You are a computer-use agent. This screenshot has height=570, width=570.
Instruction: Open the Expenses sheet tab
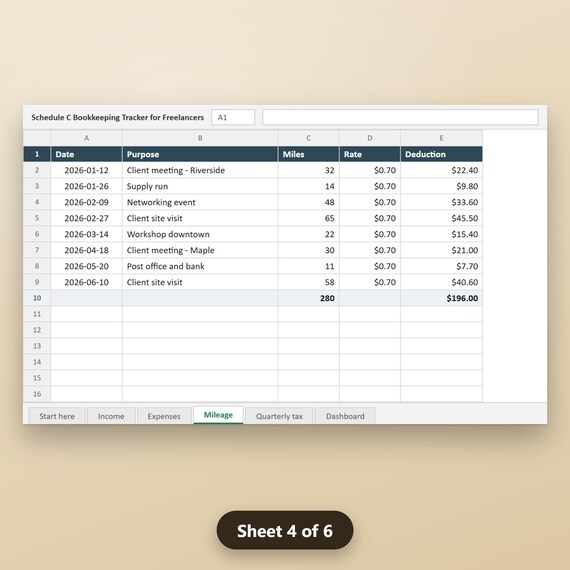[164, 416]
